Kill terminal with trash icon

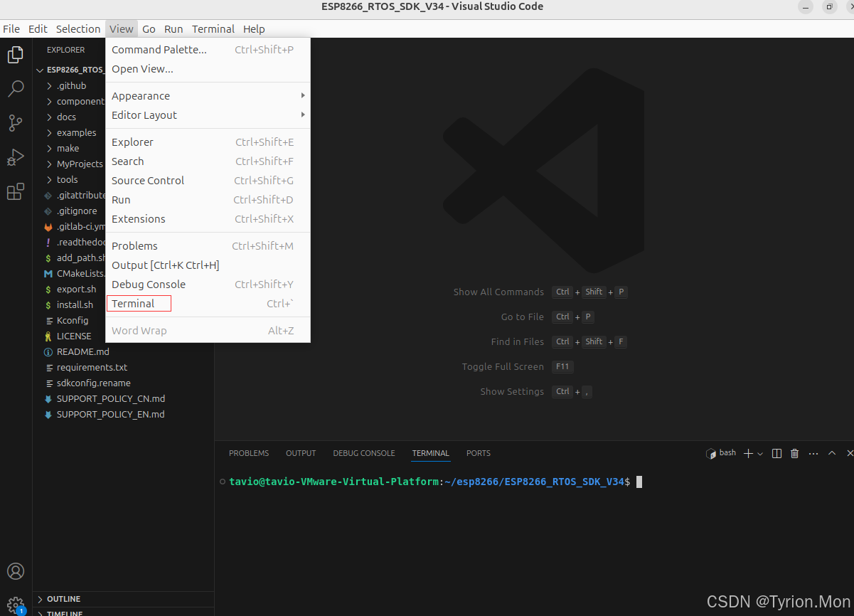795,453
